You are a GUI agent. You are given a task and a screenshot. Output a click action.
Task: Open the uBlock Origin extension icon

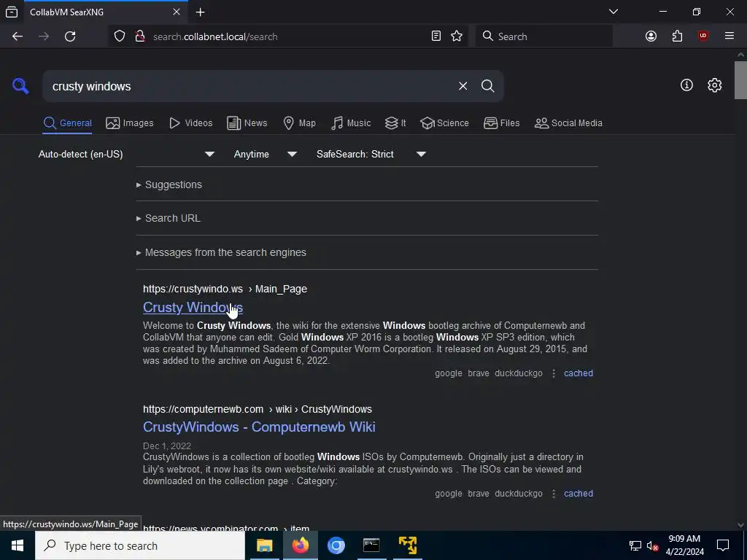(x=703, y=36)
